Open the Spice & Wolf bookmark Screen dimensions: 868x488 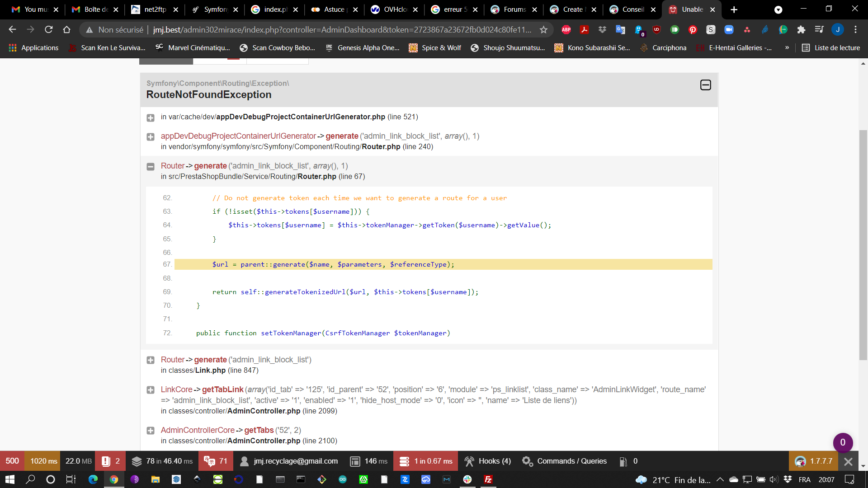(x=435, y=47)
